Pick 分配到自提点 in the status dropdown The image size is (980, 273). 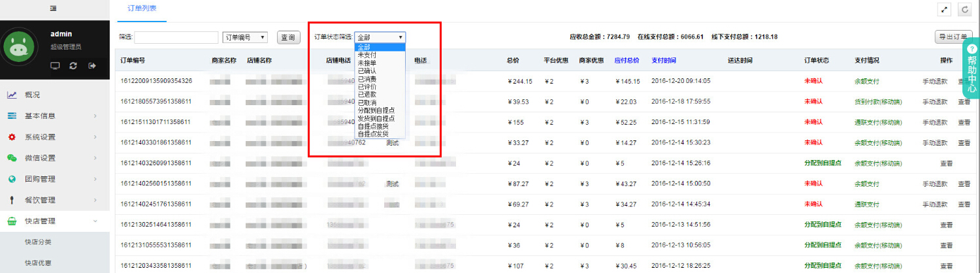pyautogui.click(x=380, y=110)
